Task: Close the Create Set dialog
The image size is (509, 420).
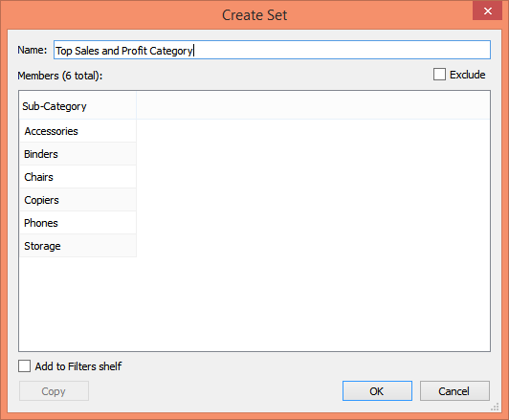Action: [x=487, y=11]
